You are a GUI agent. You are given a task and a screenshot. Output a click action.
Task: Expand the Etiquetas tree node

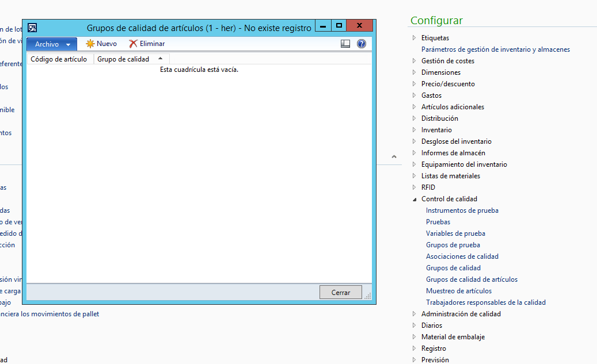click(415, 37)
